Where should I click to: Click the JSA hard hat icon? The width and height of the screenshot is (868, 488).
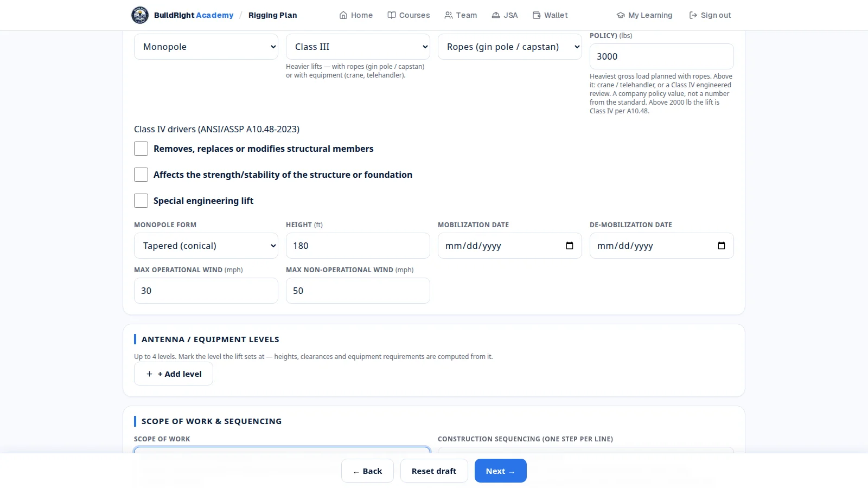point(496,15)
